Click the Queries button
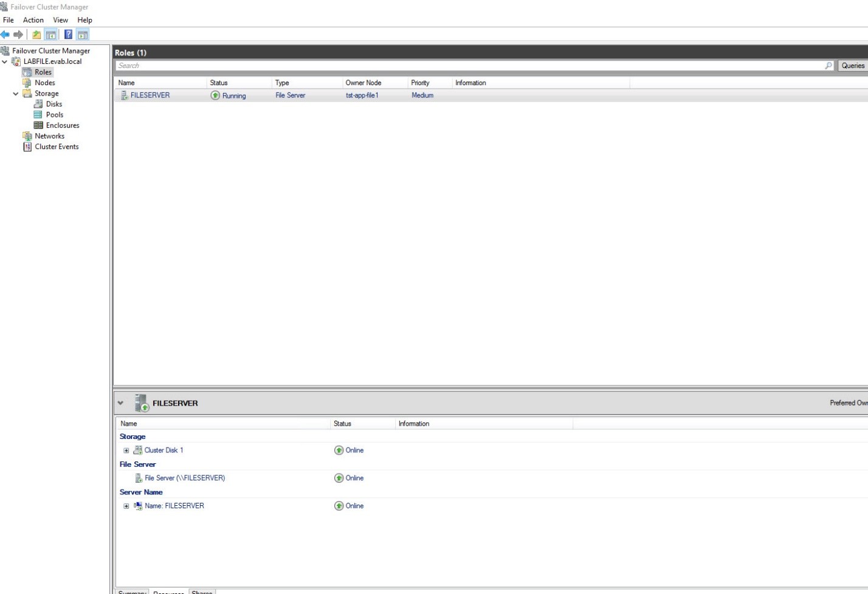 [852, 66]
